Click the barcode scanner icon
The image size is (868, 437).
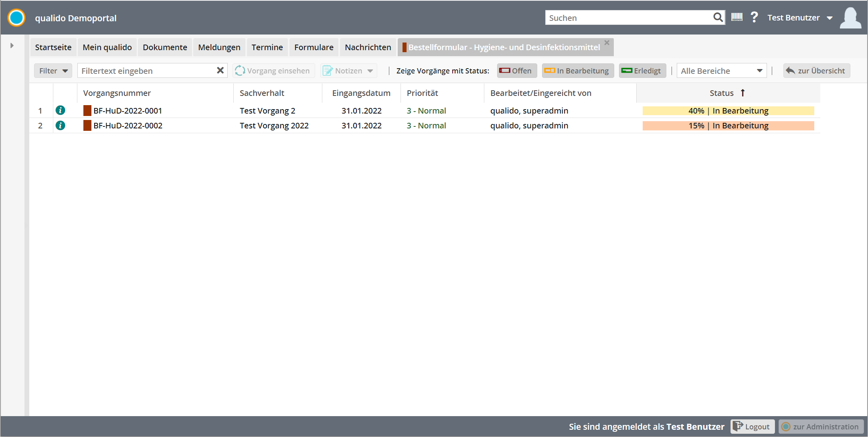[x=736, y=17]
